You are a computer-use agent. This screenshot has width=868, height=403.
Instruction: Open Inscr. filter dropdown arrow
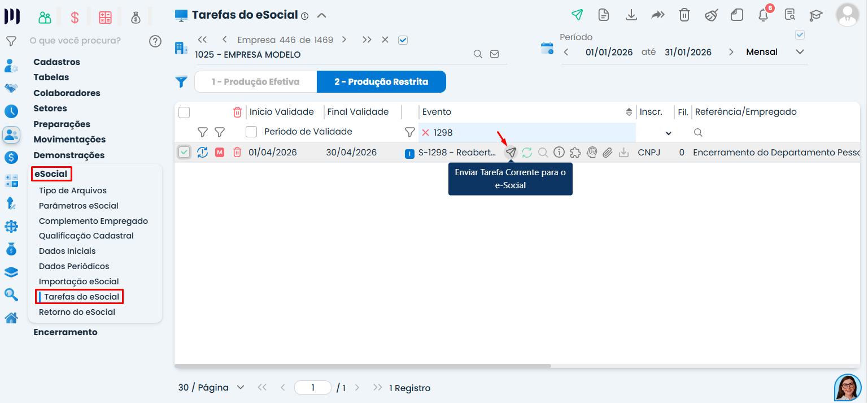click(x=669, y=133)
